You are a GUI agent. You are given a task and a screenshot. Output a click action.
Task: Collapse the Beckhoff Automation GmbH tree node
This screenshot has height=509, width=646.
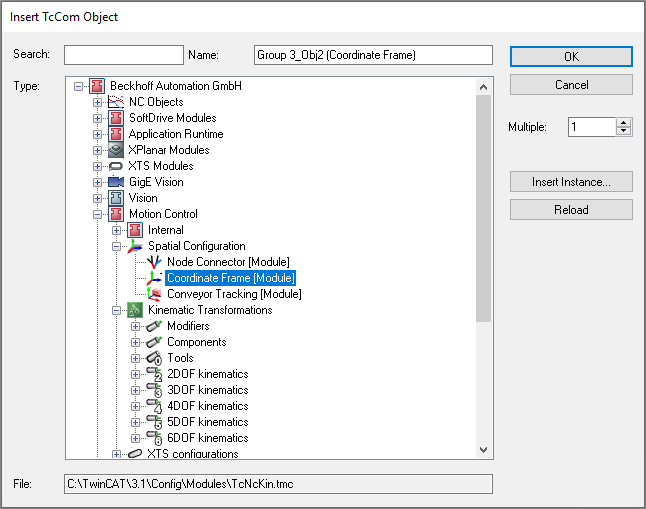78,86
